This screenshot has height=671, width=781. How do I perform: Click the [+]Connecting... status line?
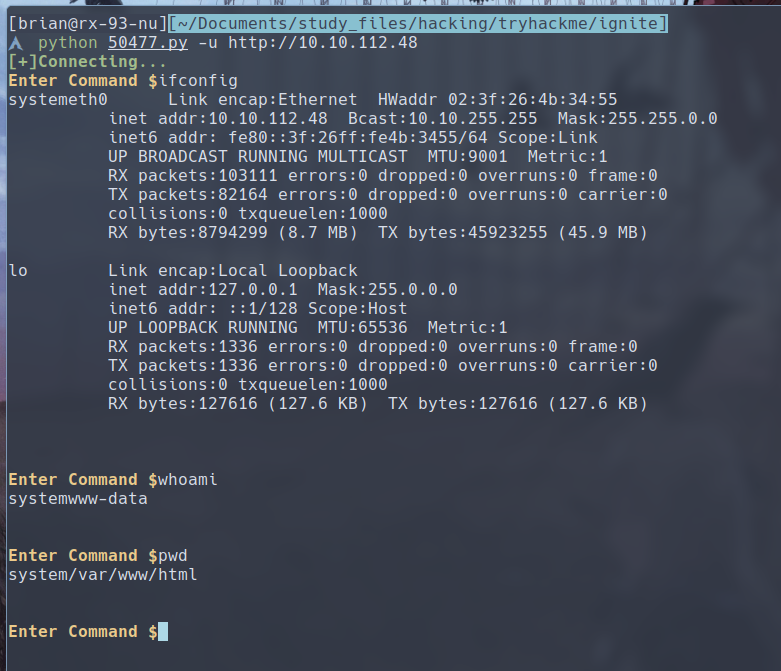point(88,62)
